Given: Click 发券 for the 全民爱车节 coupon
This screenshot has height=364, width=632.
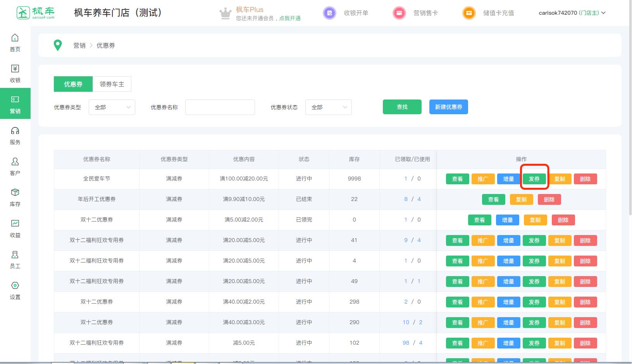Looking at the screenshot, I should (x=534, y=179).
